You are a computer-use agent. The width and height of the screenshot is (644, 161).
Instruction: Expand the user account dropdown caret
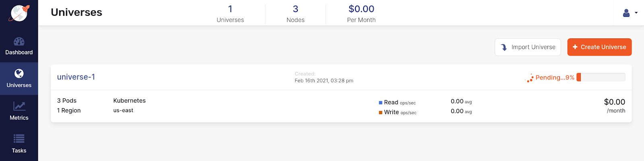tap(636, 13)
